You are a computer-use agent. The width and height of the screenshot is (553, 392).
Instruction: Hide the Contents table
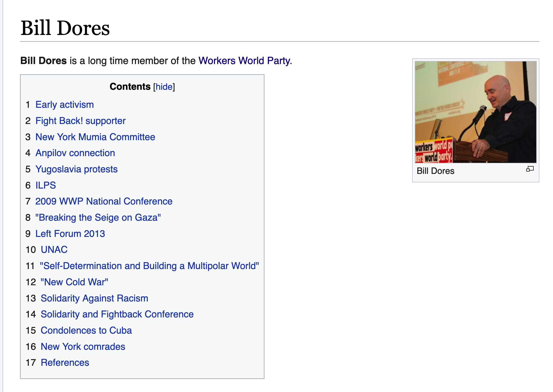164,87
